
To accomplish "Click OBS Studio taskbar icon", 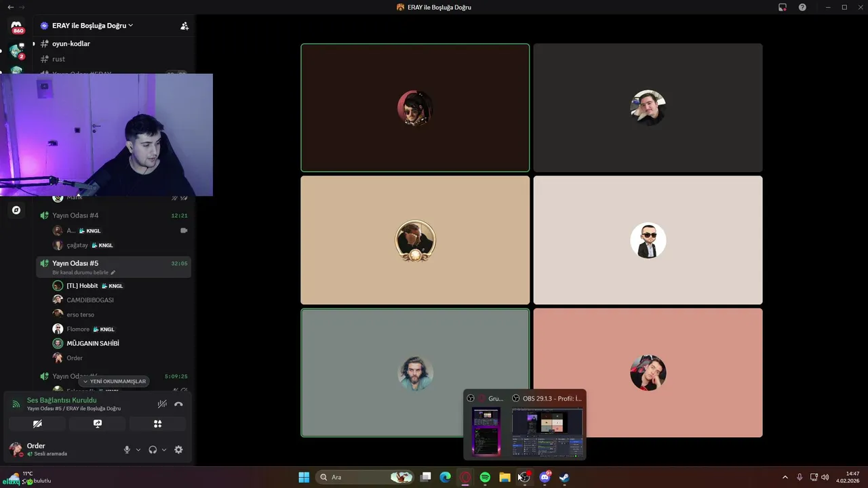I will (x=524, y=477).
